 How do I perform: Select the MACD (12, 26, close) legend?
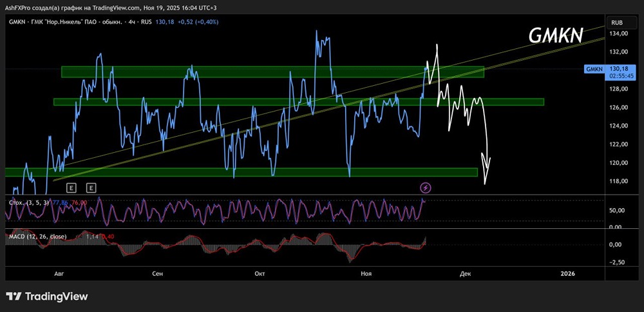37,237
